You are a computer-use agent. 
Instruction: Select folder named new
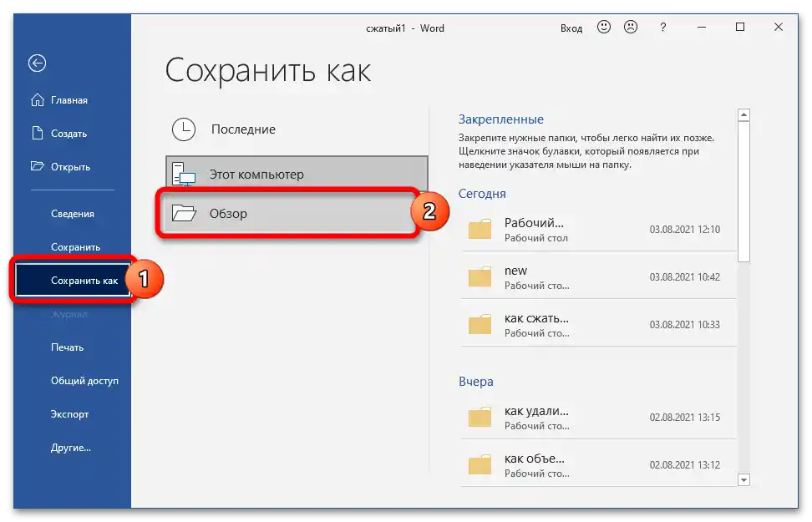tap(515, 271)
